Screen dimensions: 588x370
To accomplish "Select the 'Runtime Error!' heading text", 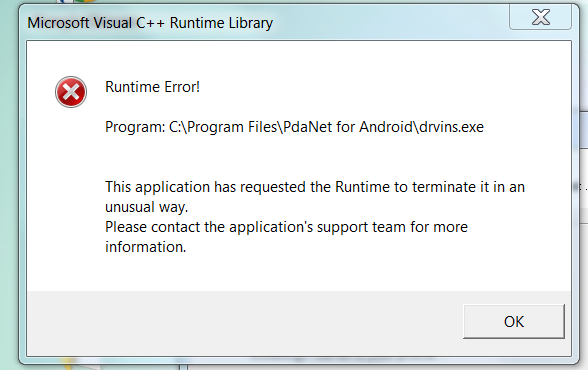I will pyautogui.click(x=152, y=87).
